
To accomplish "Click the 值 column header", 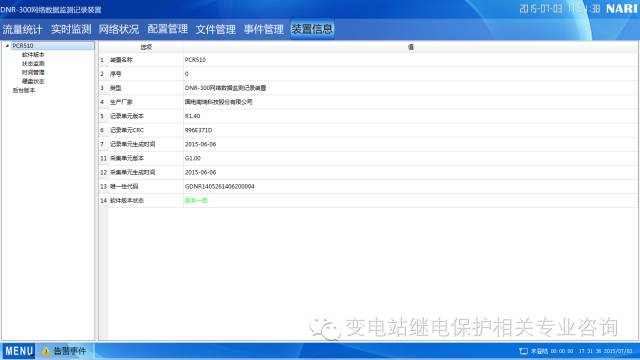I will (x=411, y=47).
